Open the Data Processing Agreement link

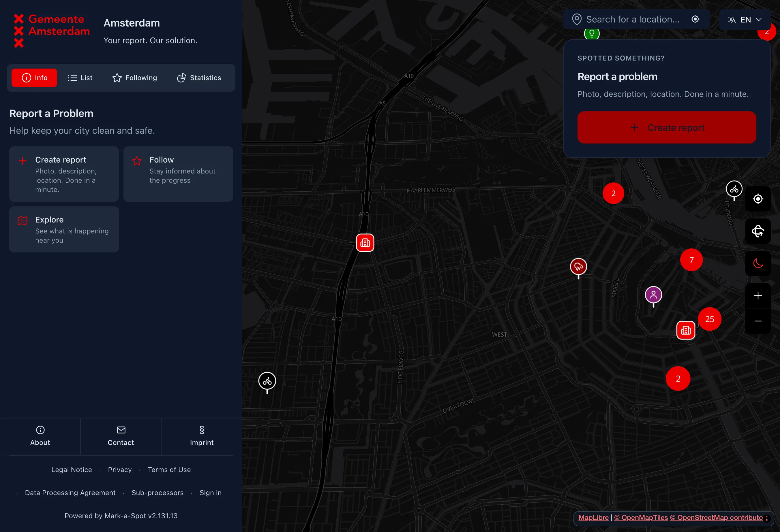[x=70, y=493]
